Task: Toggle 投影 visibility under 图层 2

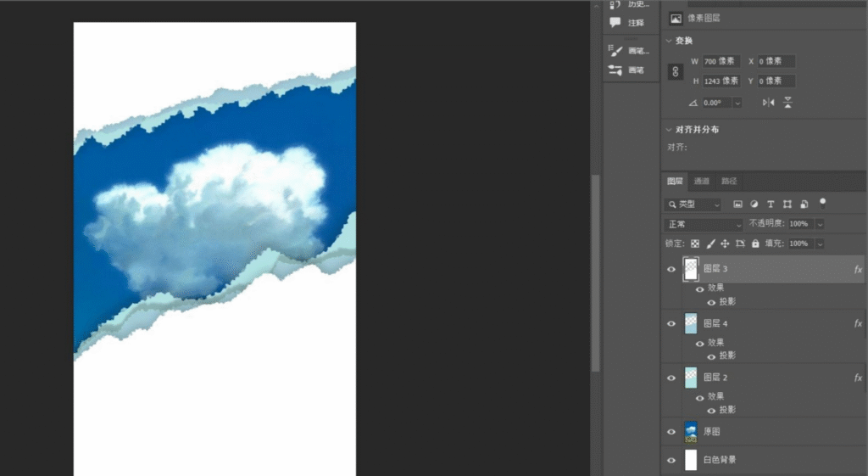Action: [x=711, y=411]
